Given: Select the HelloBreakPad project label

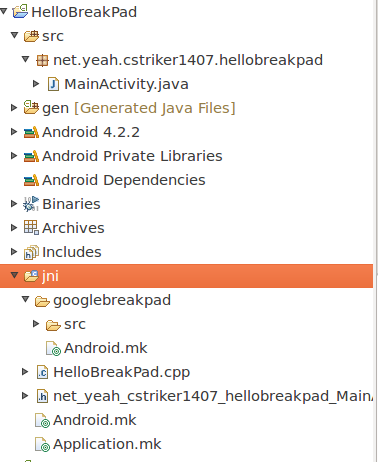Looking at the screenshot, I should [x=84, y=12].
